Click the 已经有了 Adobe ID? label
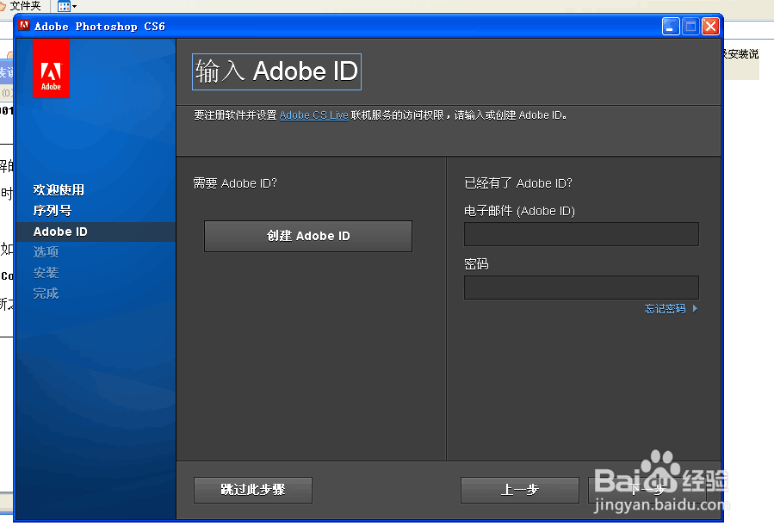Viewport: 774px width, 532px height. point(518,183)
